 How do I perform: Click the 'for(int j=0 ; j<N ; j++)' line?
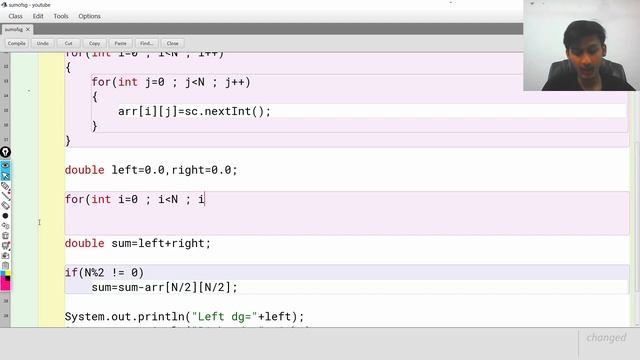[x=171, y=82]
